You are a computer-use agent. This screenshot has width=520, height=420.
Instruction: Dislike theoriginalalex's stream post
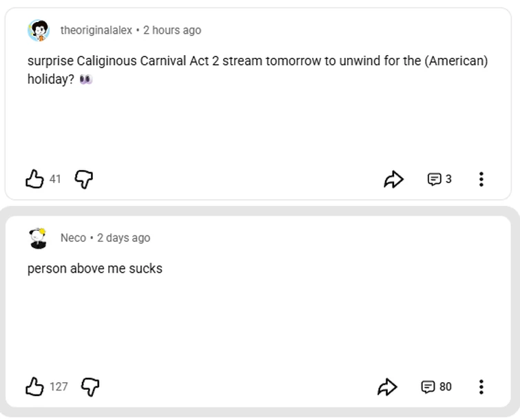pyautogui.click(x=83, y=180)
